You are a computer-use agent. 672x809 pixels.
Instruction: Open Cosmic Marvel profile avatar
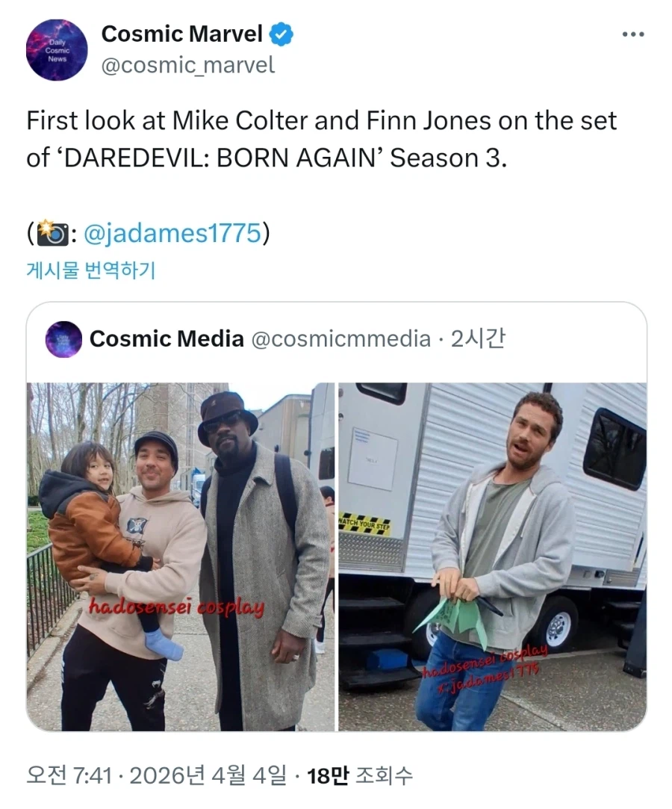tap(57, 50)
